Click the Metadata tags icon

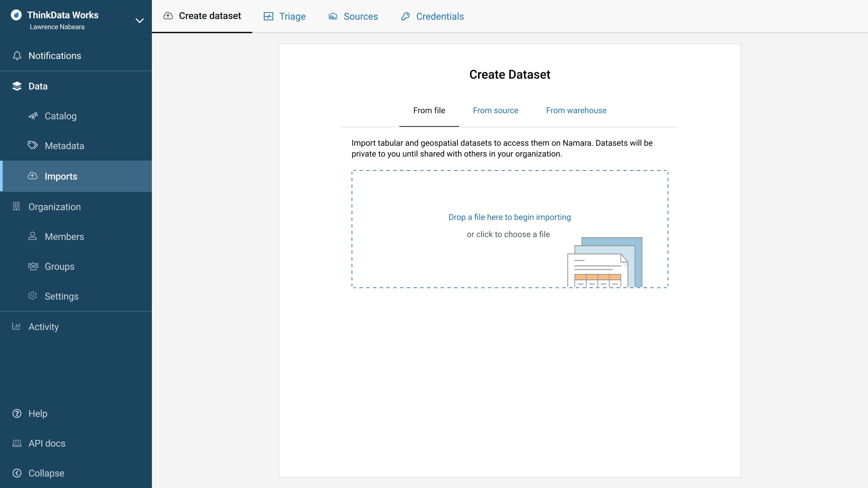[x=33, y=145]
